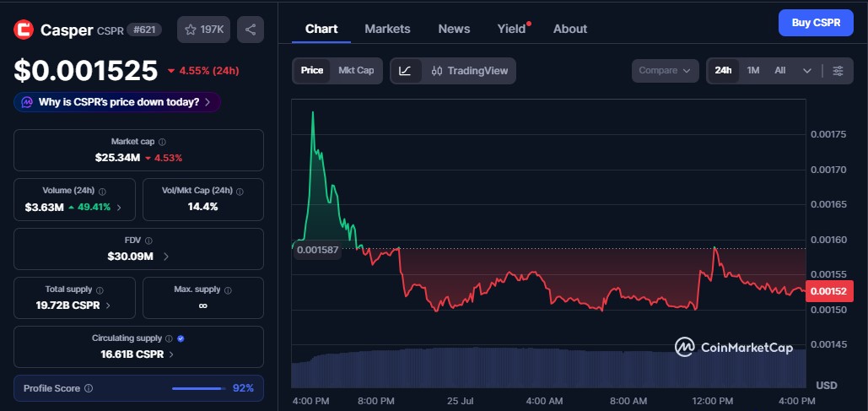Open Circulating supply info icon
This screenshot has width=868, height=411.
169,338
